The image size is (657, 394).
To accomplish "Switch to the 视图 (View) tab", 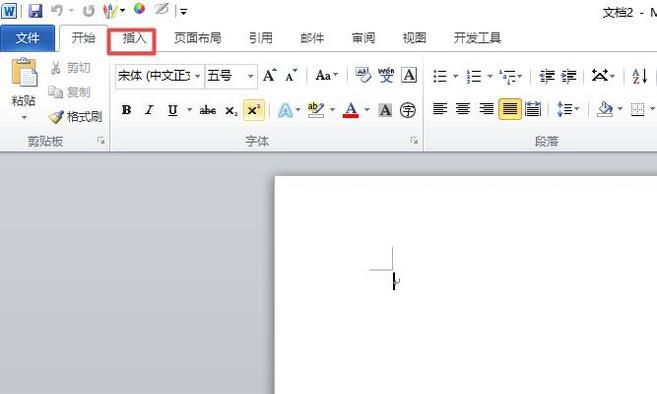I will click(x=414, y=38).
